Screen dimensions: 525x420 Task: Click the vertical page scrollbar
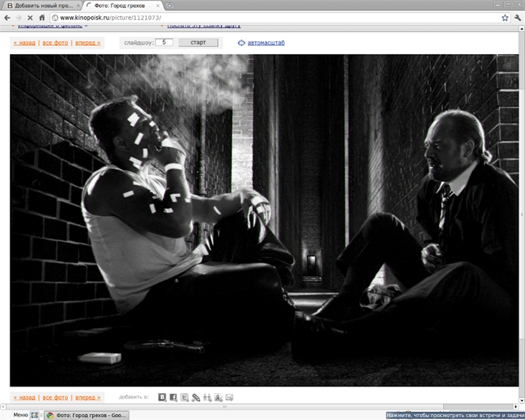[521, 214]
